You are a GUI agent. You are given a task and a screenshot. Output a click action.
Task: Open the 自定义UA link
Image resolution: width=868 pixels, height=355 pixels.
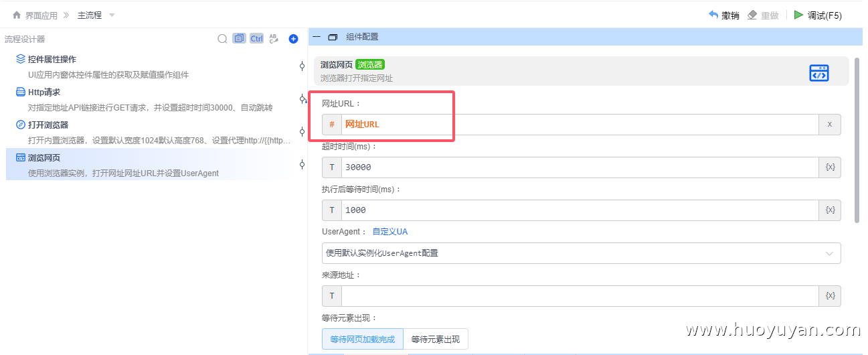390,232
